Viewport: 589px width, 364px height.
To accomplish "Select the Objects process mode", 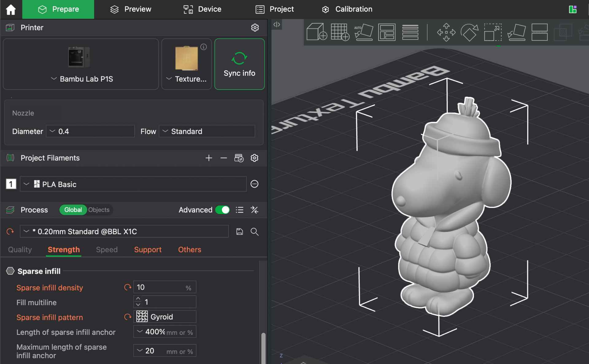I will pos(99,210).
